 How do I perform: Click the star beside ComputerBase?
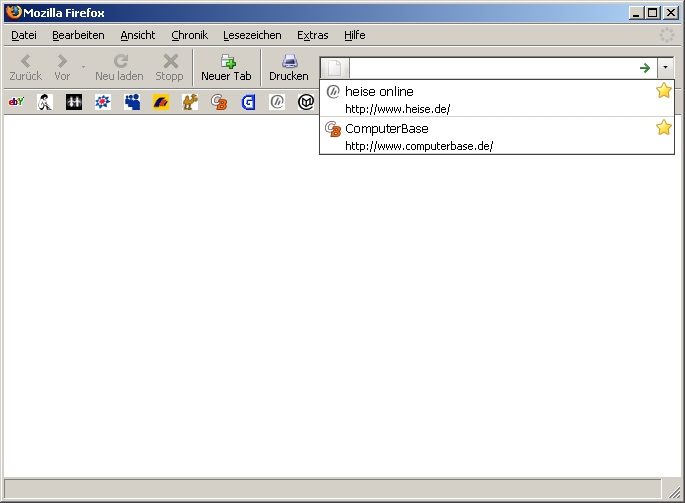click(x=664, y=128)
